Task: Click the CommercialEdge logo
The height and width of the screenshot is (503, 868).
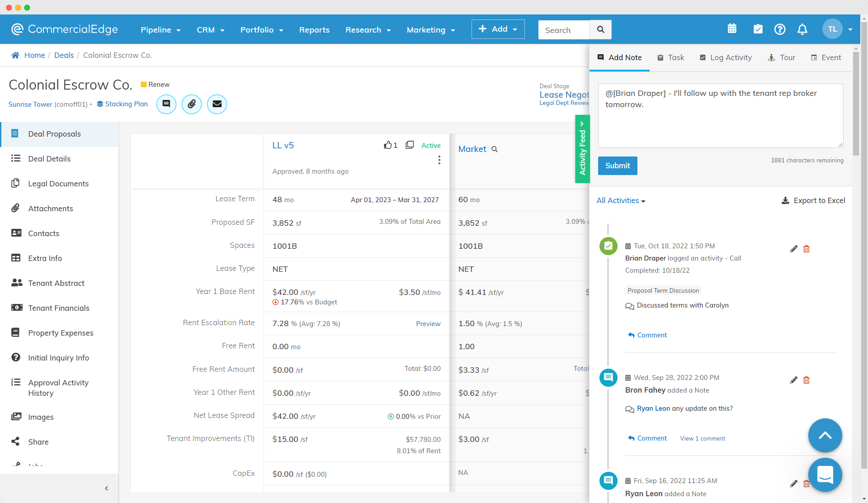Action: coord(65,29)
